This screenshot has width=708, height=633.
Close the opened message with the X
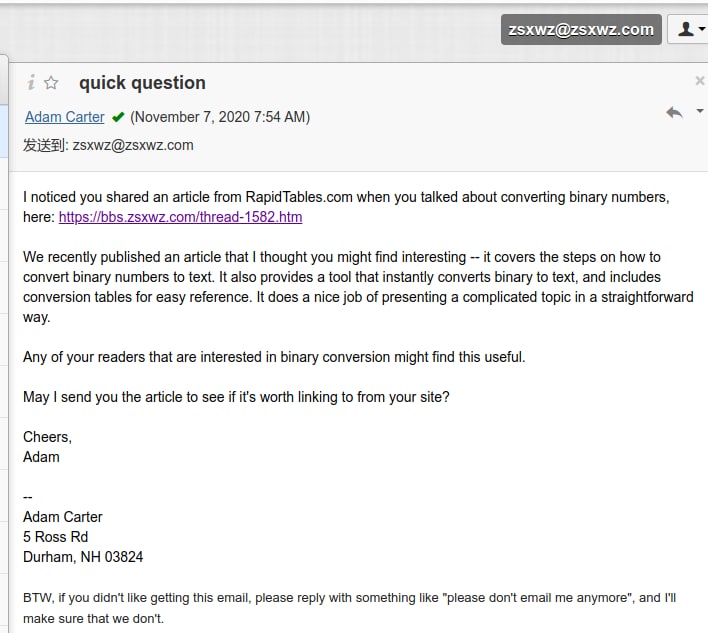point(699,81)
